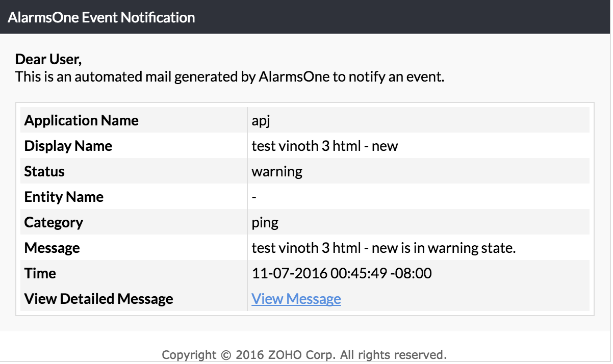Click the Dear User greeting
This screenshot has height=364, width=613.
coord(48,60)
